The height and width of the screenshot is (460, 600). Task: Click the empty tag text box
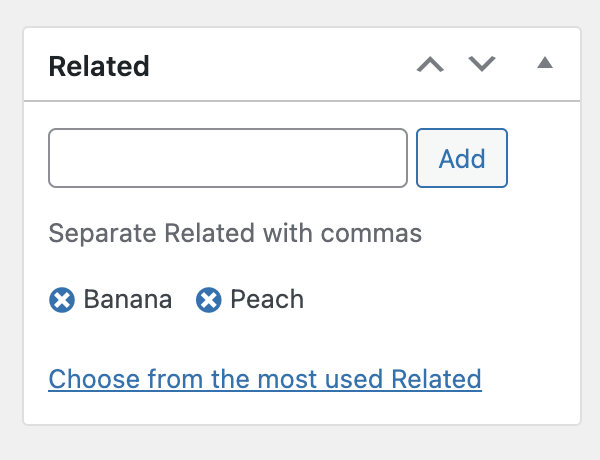pos(228,158)
